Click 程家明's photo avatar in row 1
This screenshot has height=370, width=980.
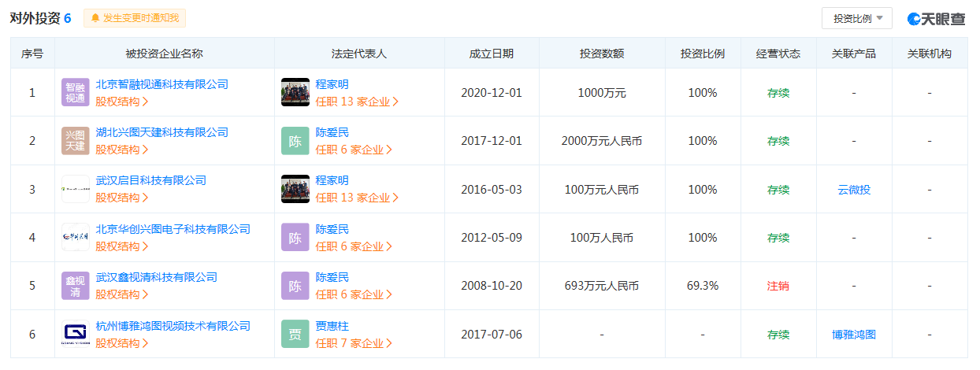coord(295,92)
